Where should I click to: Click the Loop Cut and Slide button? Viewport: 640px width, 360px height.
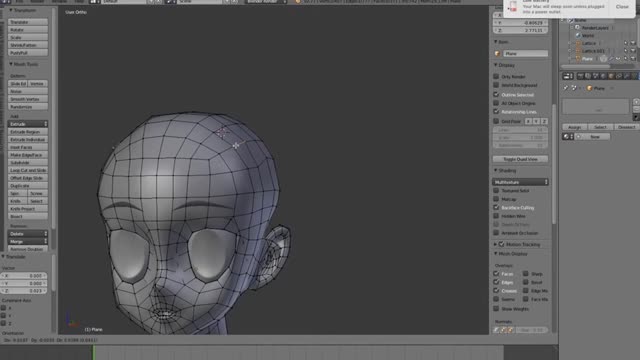[x=28, y=170]
